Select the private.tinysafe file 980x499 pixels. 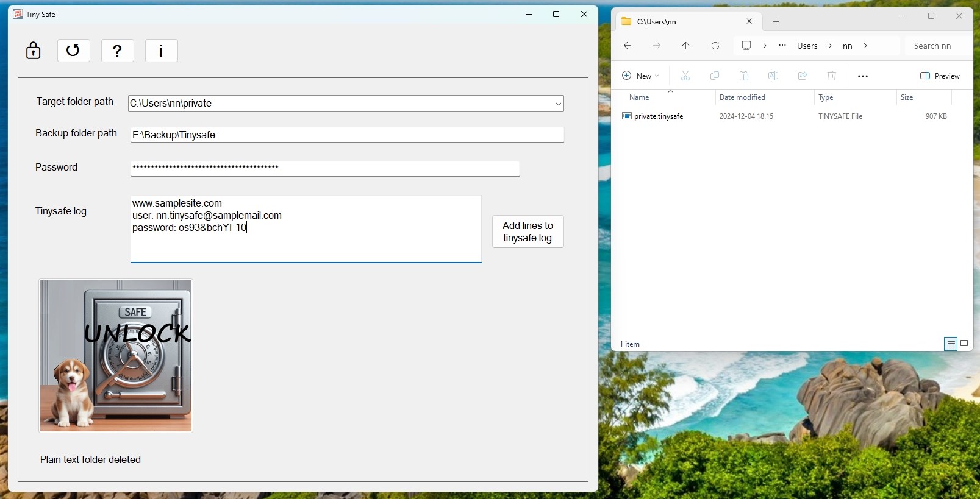pyautogui.click(x=659, y=116)
